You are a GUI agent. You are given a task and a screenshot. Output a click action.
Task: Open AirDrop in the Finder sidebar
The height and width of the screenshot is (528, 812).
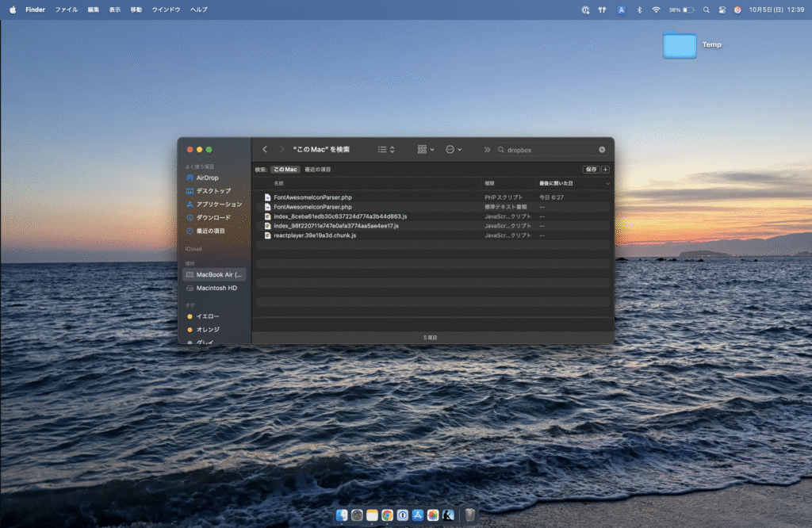pyautogui.click(x=207, y=178)
